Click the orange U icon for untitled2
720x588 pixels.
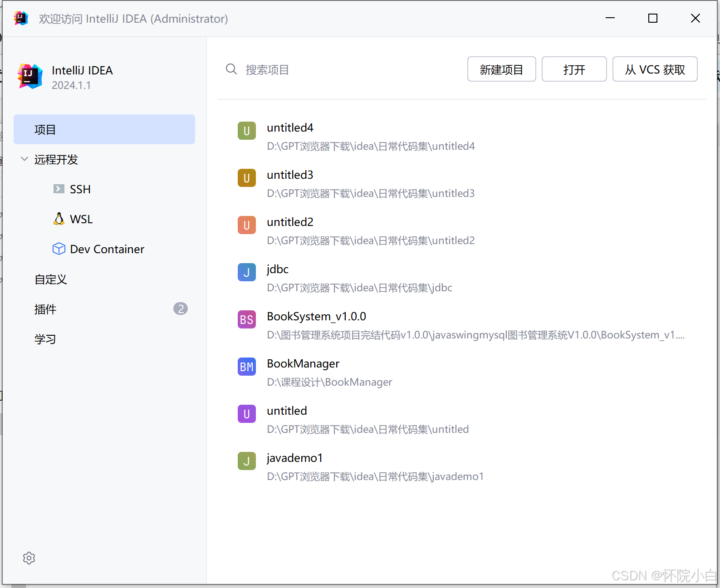pyautogui.click(x=247, y=225)
